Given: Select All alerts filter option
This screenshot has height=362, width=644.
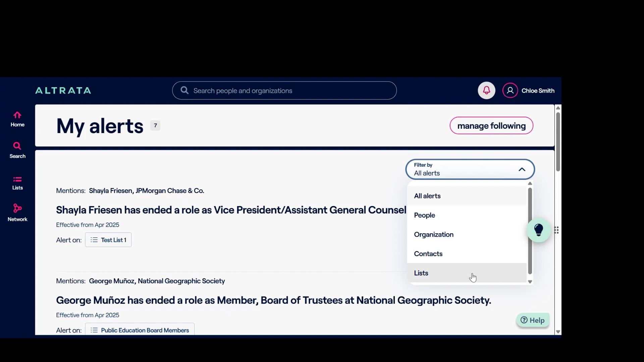Looking at the screenshot, I should pos(427,196).
